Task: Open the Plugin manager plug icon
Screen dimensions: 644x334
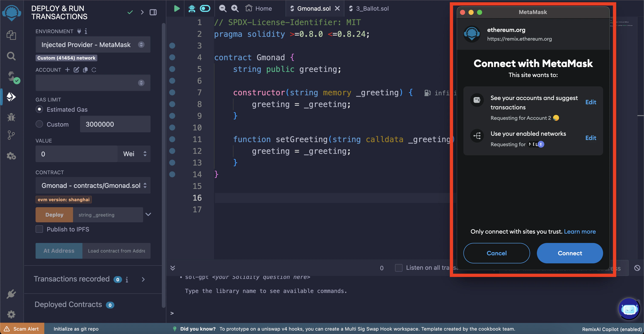Action: tap(11, 294)
